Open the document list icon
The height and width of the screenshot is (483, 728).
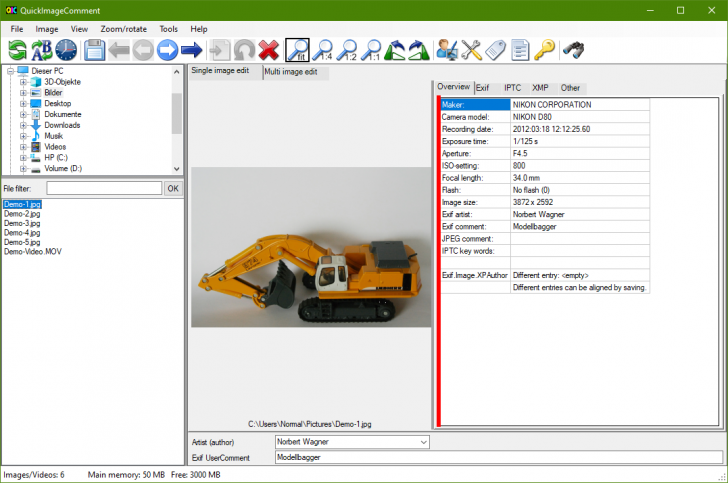click(x=520, y=50)
